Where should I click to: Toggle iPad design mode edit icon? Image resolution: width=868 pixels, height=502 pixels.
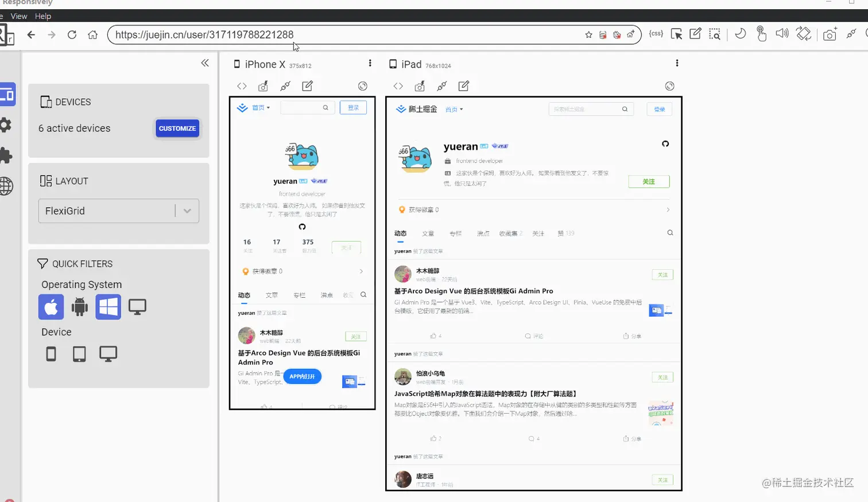click(464, 86)
